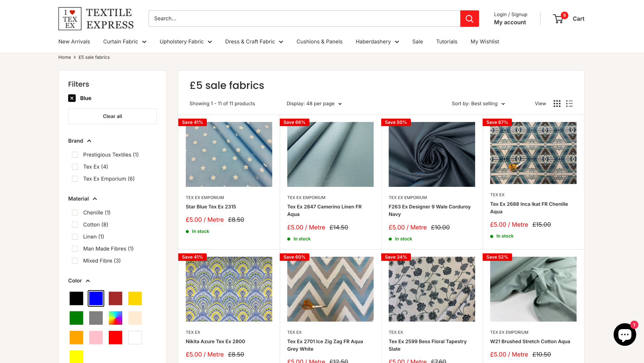Screen dimensions: 644x363
Task: Select the brown color swatch
Action: coord(115,298)
